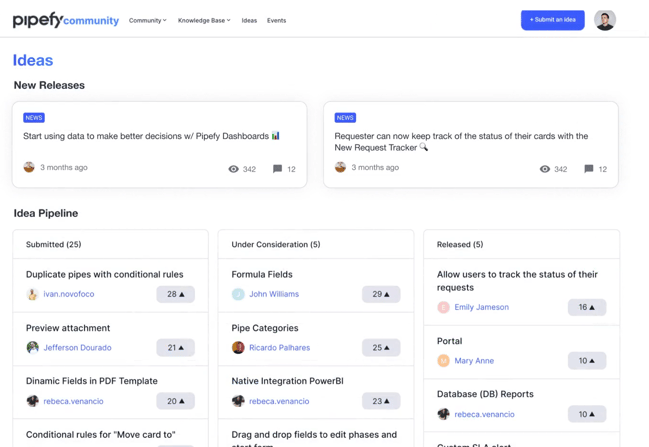Click John Williams avatar icon
This screenshot has height=447, width=649.
click(x=238, y=294)
